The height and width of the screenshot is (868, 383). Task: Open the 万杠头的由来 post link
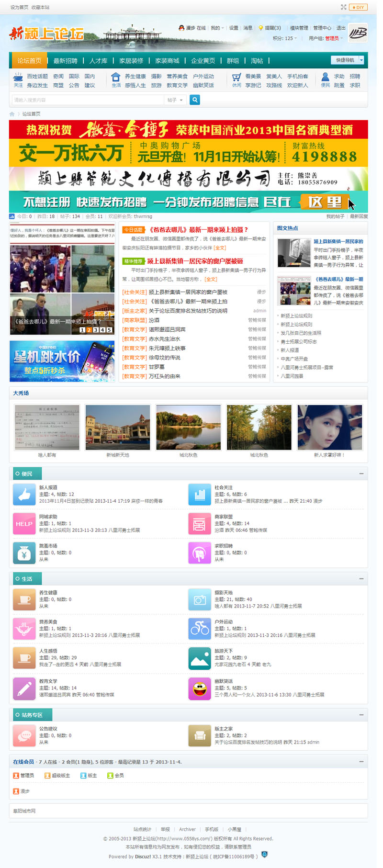164,376
